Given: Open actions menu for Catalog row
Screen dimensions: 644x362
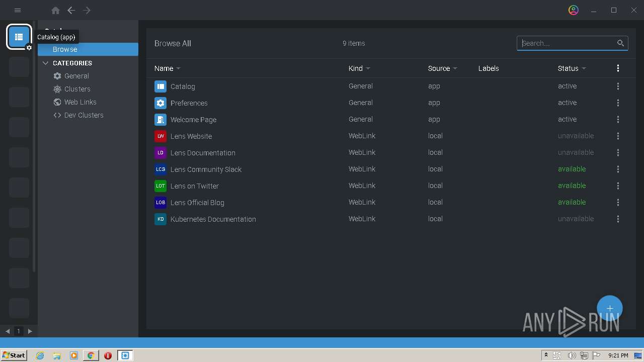Looking at the screenshot, I should point(618,86).
